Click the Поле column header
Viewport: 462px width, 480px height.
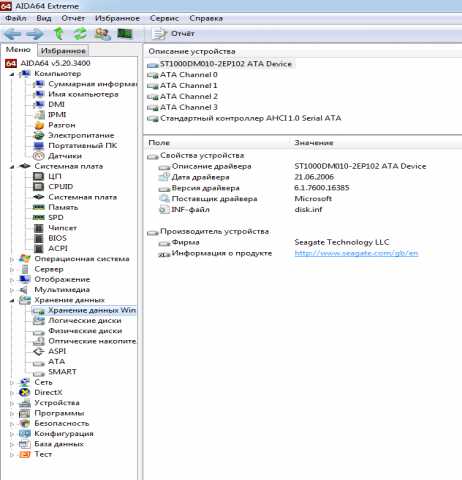(x=159, y=143)
